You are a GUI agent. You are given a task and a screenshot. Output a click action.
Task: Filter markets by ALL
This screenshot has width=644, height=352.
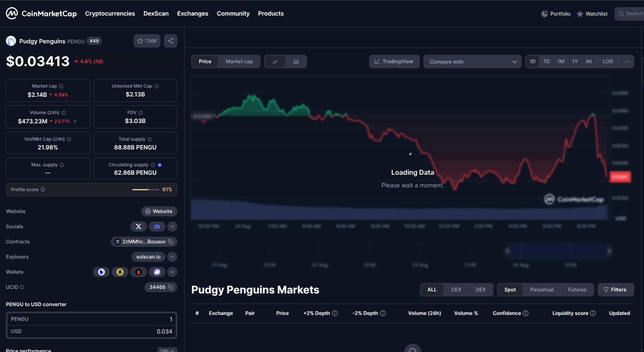point(432,290)
